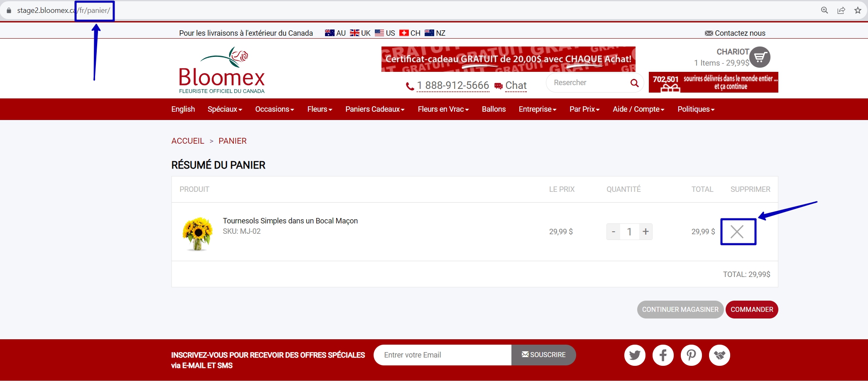Expand the Spéciaux dropdown menu
The image size is (868, 387).
[225, 109]
